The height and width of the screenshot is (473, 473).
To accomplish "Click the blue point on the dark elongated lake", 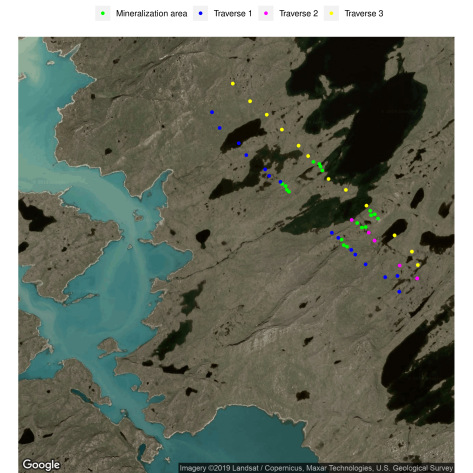I will [x=239, y=143].
